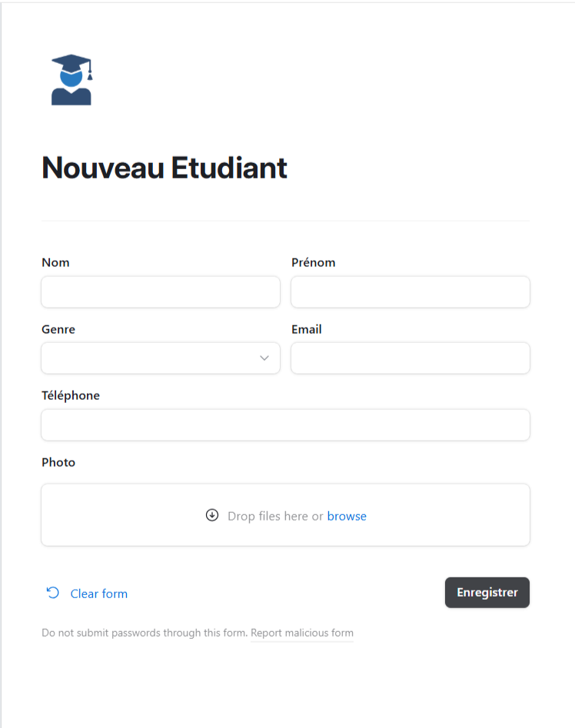The height and width of the screenshot is (728, 575).
Task: Open the Genre select box
Action: pyautogui.click(x=161, y=358)
